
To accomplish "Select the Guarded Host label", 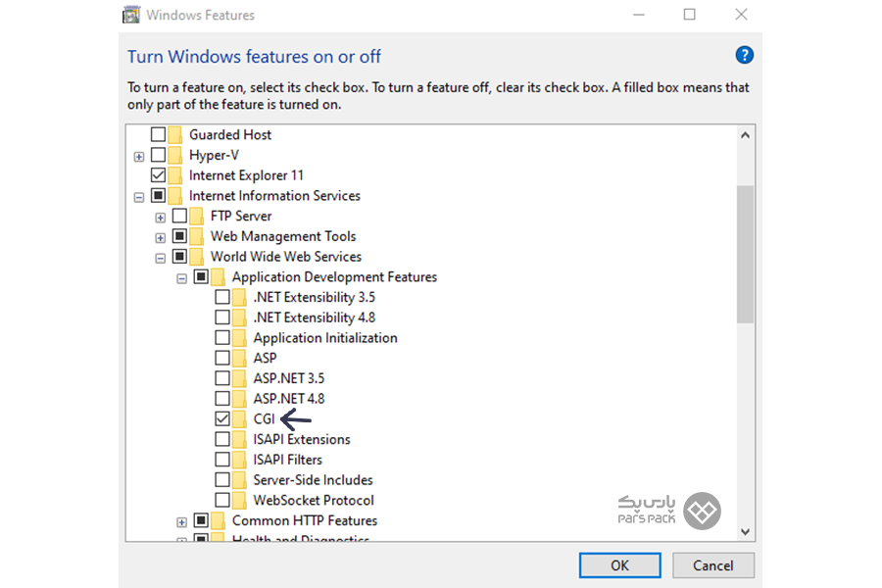I will pos(230,135).
